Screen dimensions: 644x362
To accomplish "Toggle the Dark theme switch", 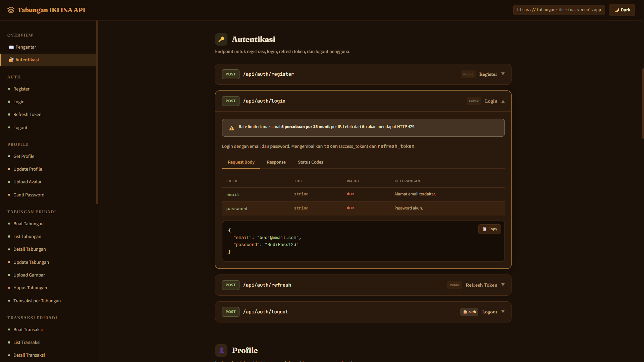I will coord(622,10).
